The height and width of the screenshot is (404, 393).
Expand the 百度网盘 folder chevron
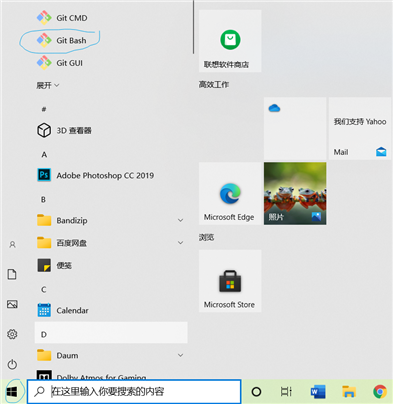tap(180, 243)
